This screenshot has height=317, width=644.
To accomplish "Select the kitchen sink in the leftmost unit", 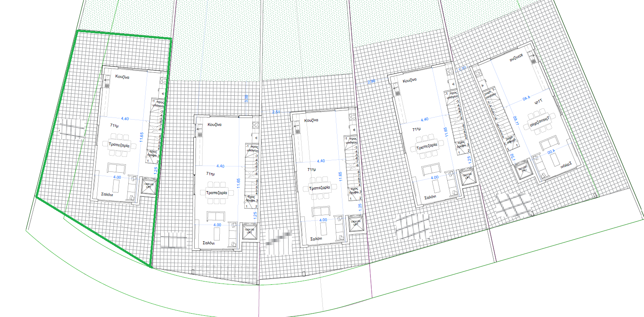I will [x=106, y=85].
